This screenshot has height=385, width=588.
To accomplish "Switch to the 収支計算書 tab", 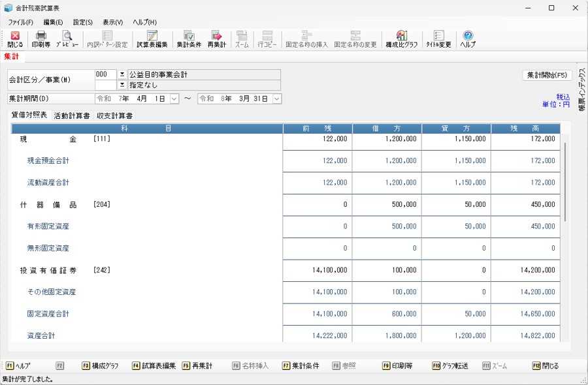I will coord(114,115).
